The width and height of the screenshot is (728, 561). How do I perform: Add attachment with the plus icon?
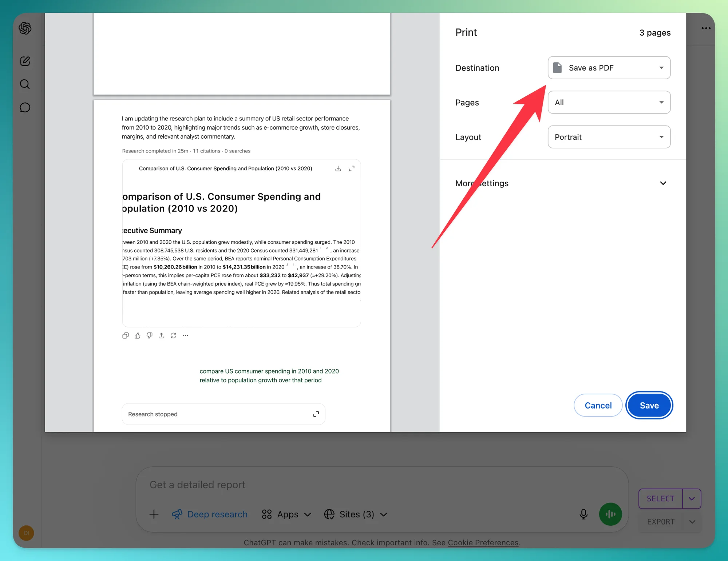[154, 514]
